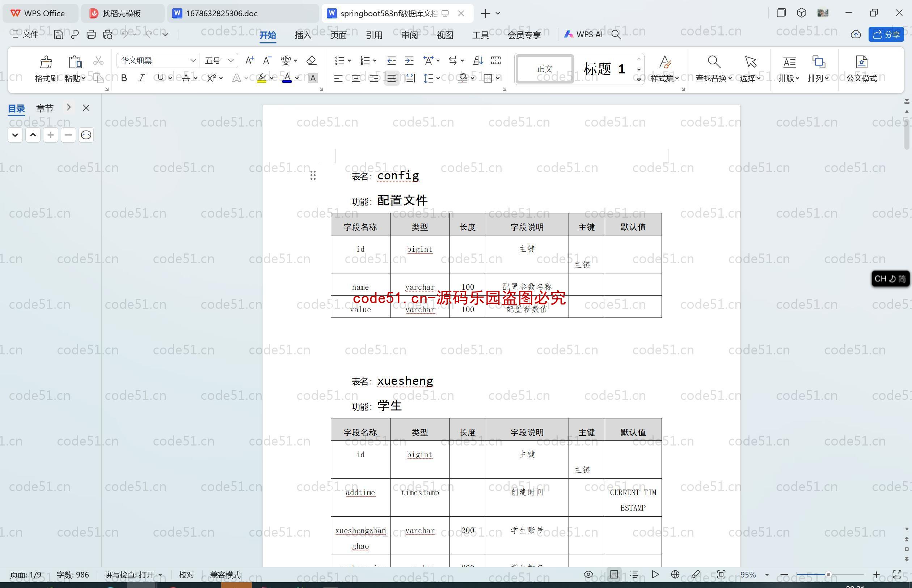Open WPS AI button
Image resolution: width=912 pixels, height=588 pixels.
(x=583, y=34)
